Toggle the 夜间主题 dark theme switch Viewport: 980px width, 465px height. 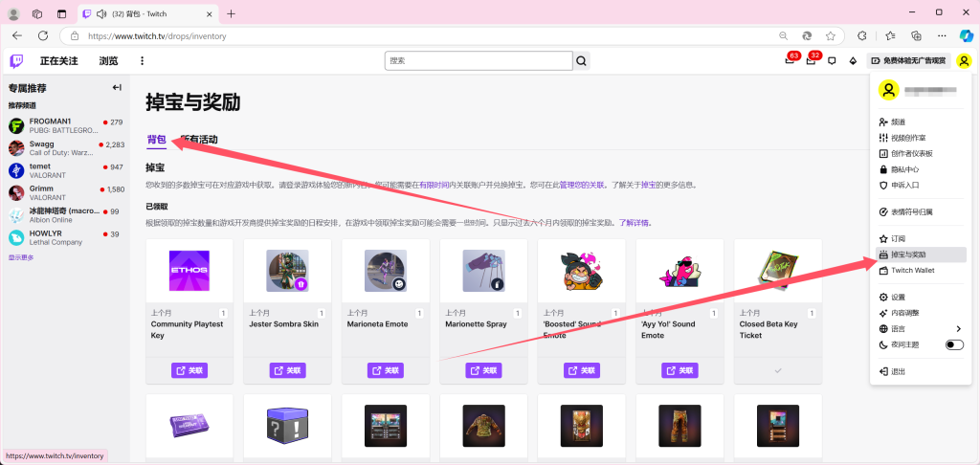click(x=954, y=344)
